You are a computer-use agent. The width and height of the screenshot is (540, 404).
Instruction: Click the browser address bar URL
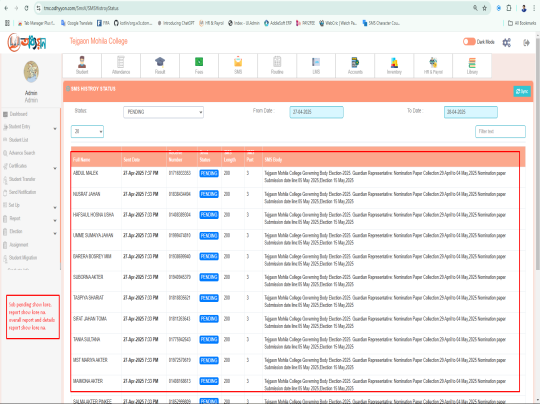[81, 8]
